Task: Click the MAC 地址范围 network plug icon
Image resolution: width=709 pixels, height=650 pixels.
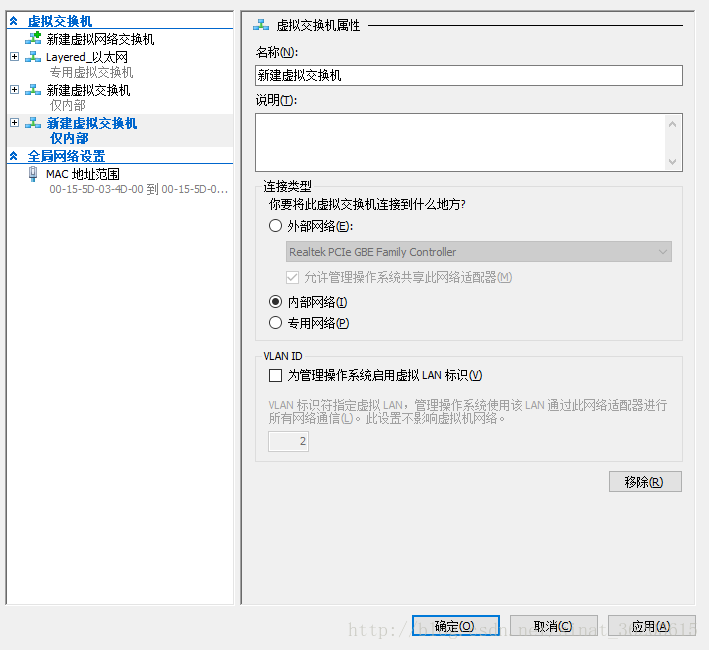Action: (33, 174)
